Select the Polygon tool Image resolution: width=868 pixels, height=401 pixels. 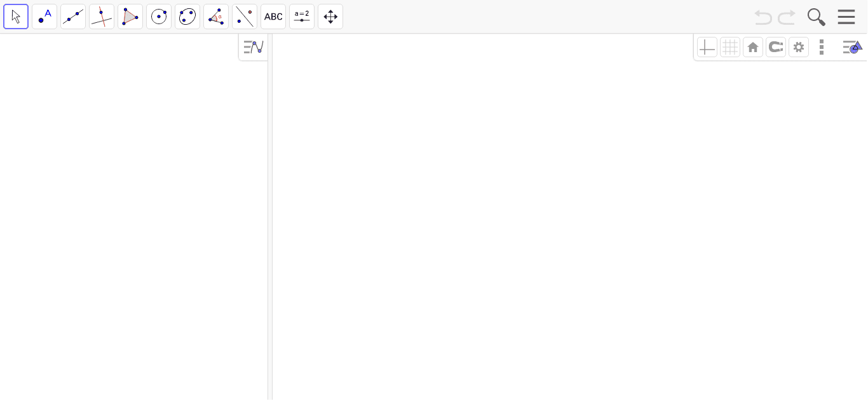click(x=130, y=17)
